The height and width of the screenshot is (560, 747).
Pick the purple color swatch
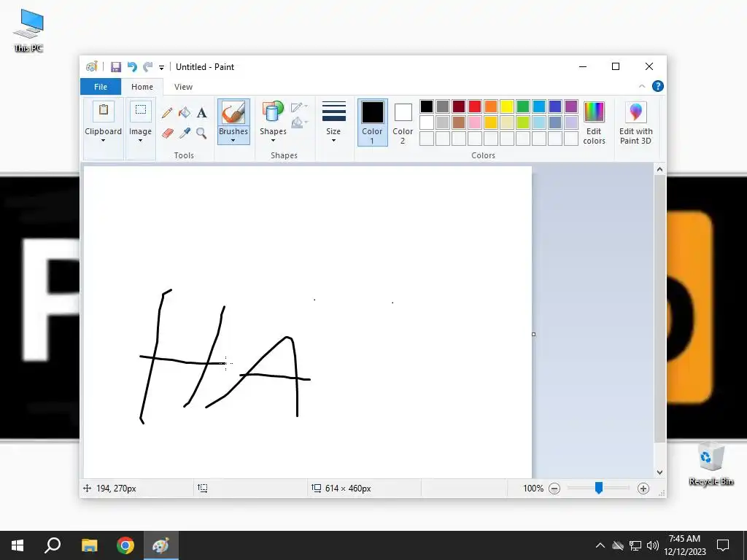click(570, 106)
